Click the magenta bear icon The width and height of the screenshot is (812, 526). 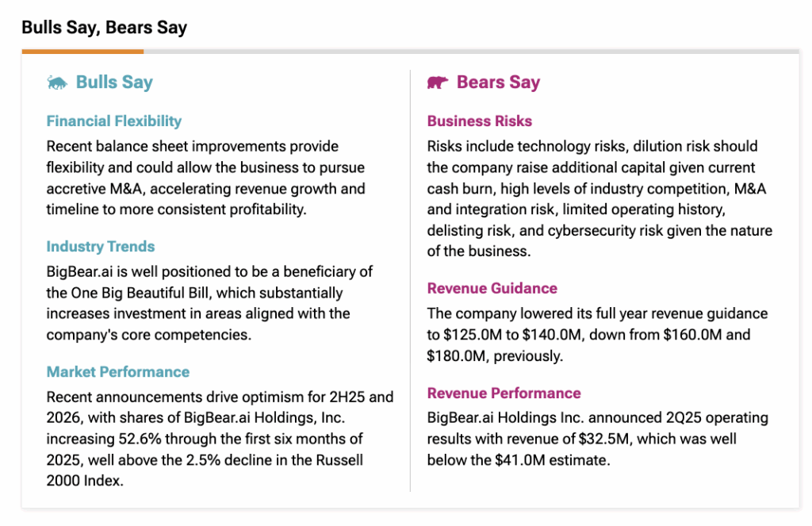(438, 83)
